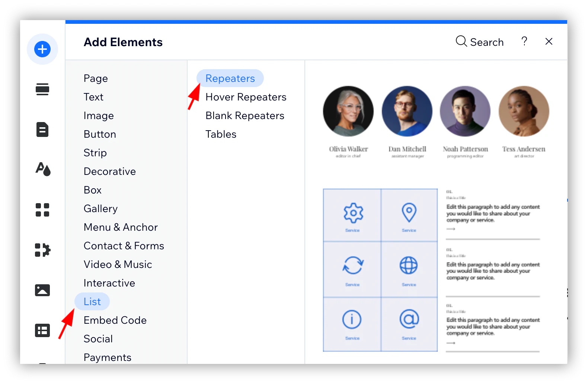Viewport: 588px width, 384px height.
Task: Open the CMS table icon in sidebar
Action: click(x=42, y=330)
